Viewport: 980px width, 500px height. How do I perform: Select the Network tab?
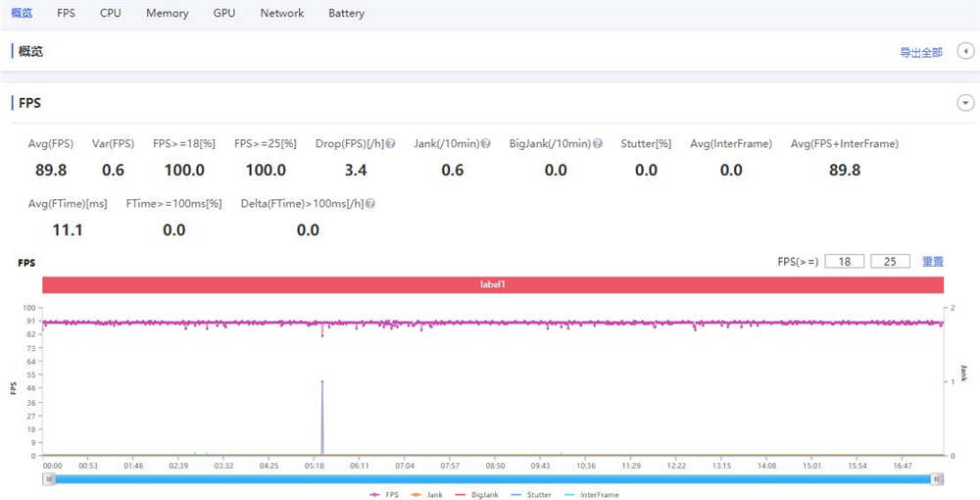tap(282, 13)
